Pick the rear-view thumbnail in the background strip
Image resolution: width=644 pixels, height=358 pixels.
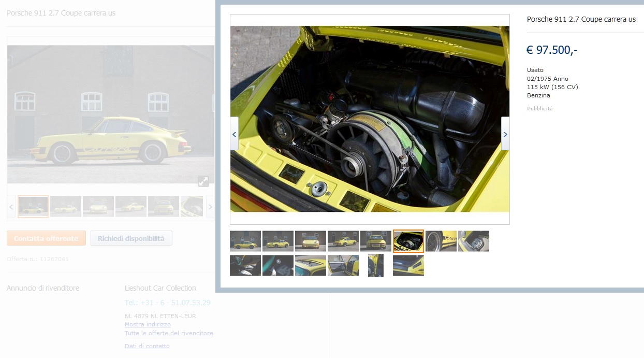pos(164,206)
